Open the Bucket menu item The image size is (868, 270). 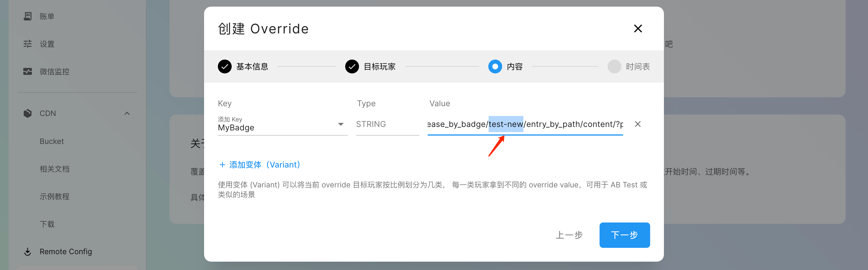(51, 141)
